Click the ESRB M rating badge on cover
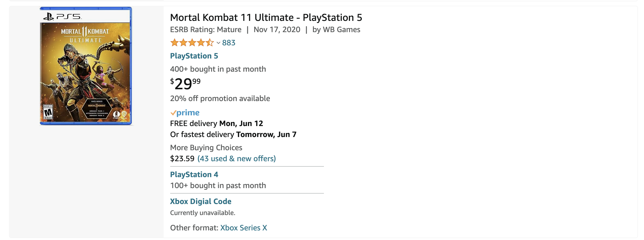 pyautogui.click(x=48, y=112)
